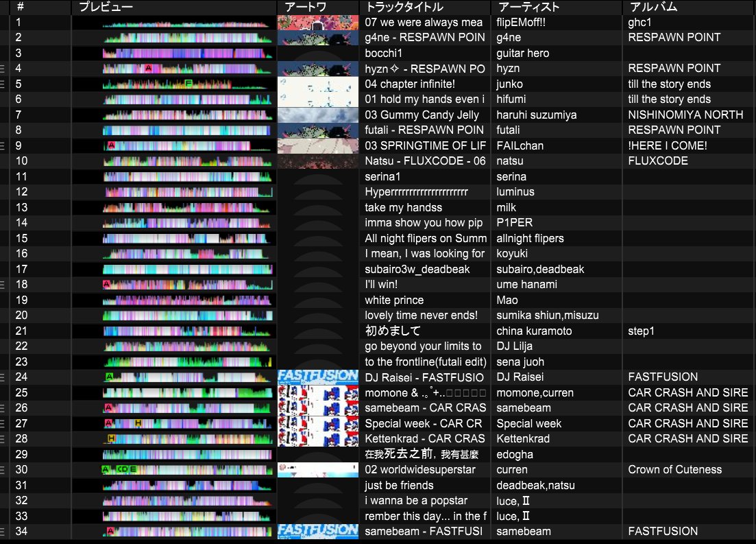Click artist name koyuki
The image size is (756, 544).
tap(512, 253)
